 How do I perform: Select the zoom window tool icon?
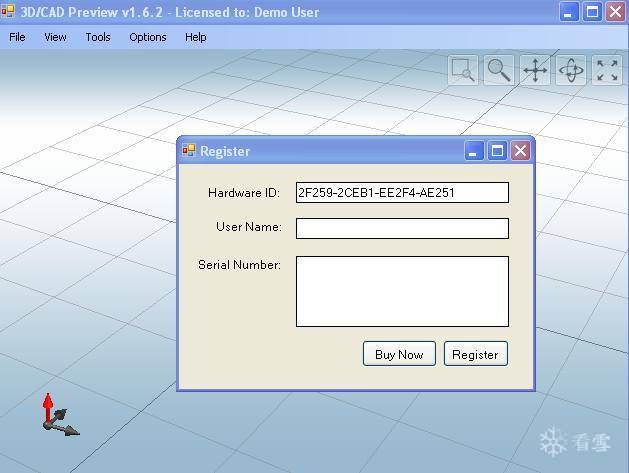(463, 70)
